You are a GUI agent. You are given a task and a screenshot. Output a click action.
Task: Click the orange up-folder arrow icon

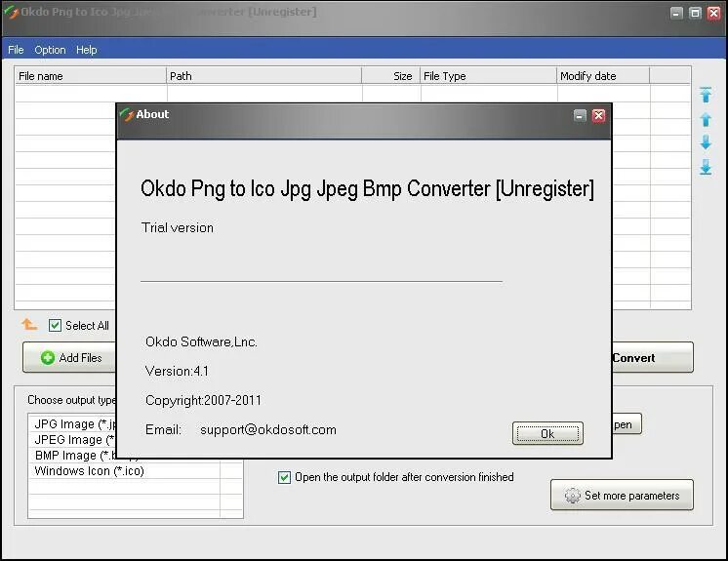click(28, 324)
